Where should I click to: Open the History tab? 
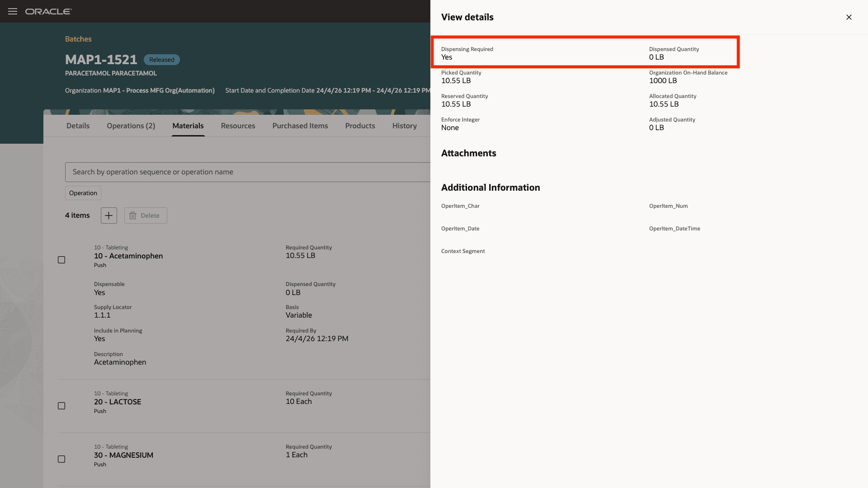click(405, 126)
